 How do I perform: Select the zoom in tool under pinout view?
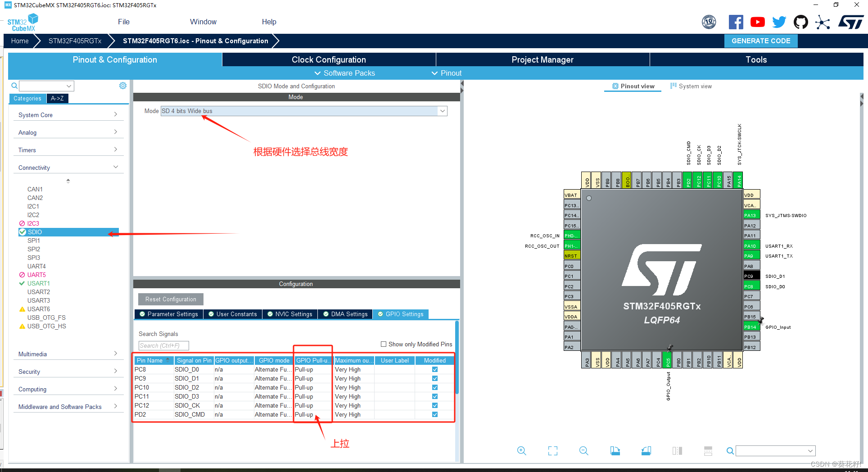522,450
